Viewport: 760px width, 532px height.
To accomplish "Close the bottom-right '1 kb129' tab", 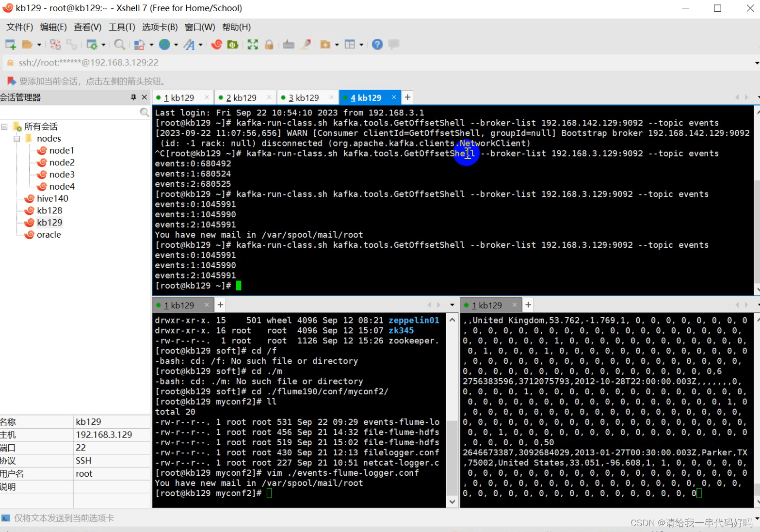I will click(x=515, y=305).
